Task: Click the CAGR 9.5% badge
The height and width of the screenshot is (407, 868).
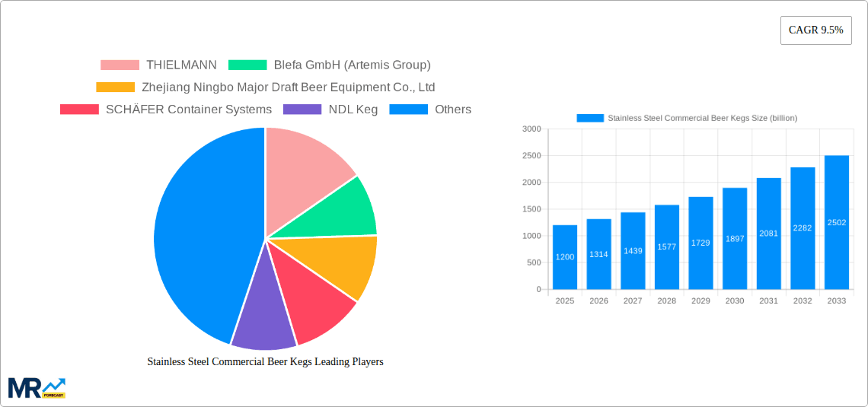Action: 816,30
